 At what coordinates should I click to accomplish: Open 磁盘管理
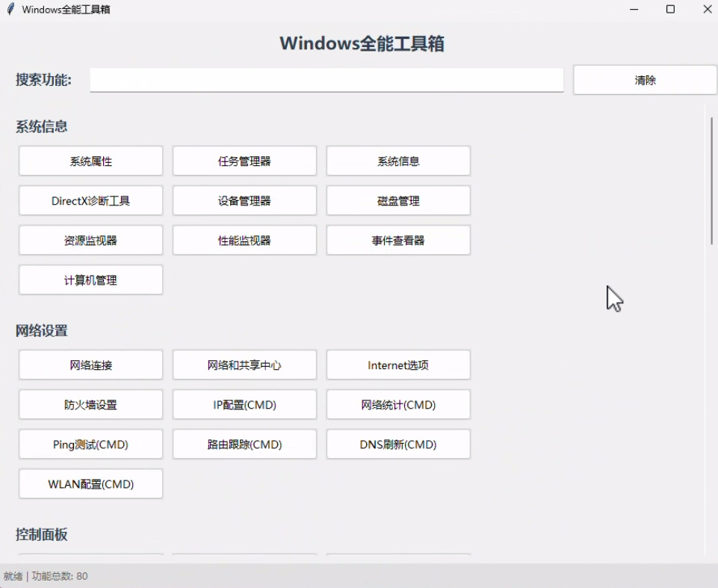point(398,200)
